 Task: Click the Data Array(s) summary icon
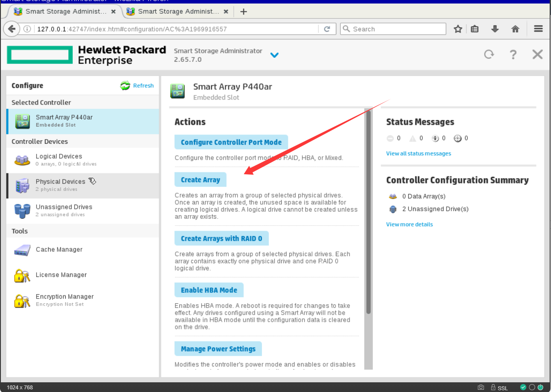pos(393,197)
